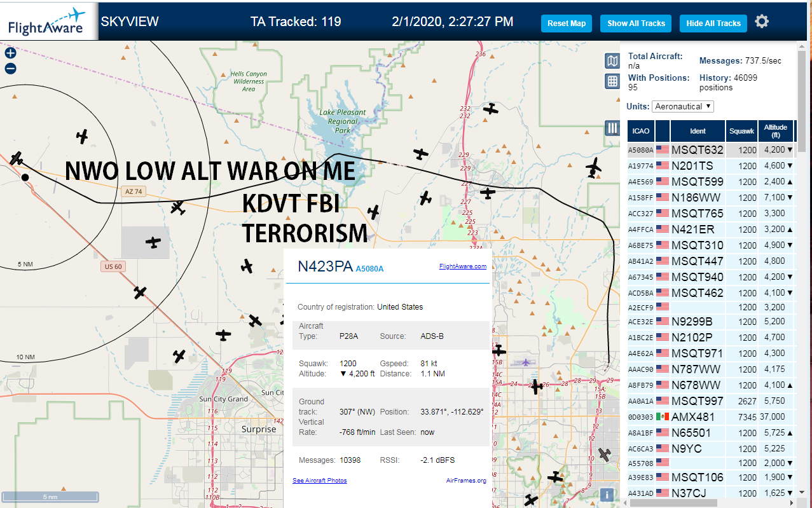Click the A2ECF9 ICAO cell

(640, 308)
